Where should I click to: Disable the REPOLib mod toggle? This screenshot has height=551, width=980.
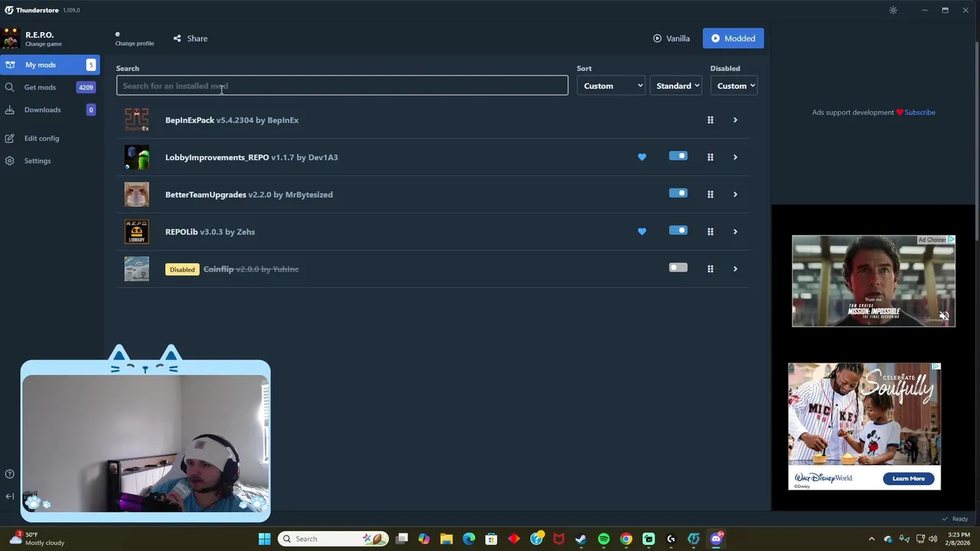pyautogui.click(x=678, y=230)
